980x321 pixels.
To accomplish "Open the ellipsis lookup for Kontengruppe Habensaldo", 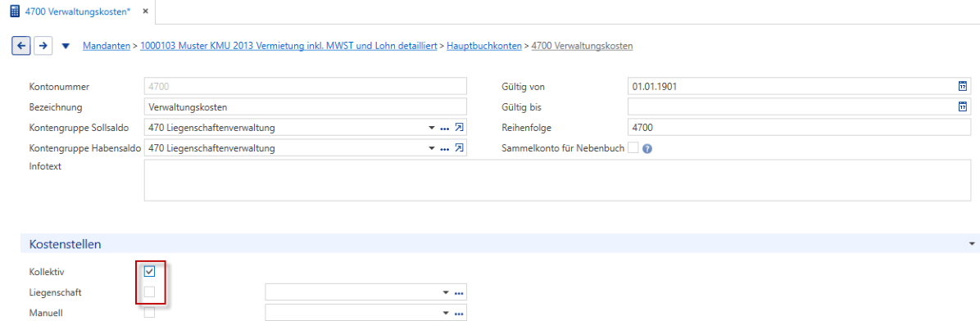I will (x=444, y=149).
